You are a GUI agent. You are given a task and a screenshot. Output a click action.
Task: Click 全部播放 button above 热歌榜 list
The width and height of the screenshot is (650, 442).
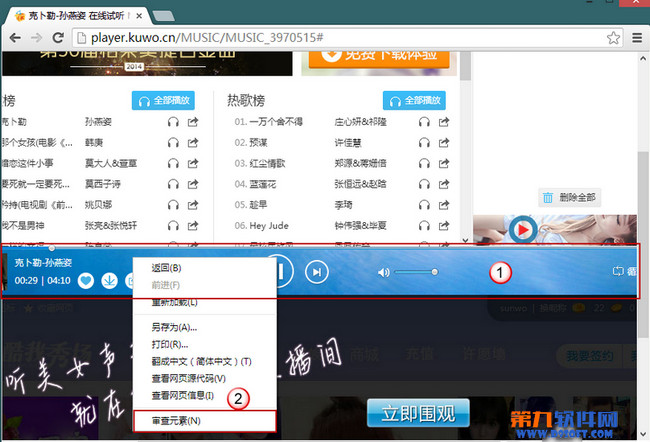point(414,100)
